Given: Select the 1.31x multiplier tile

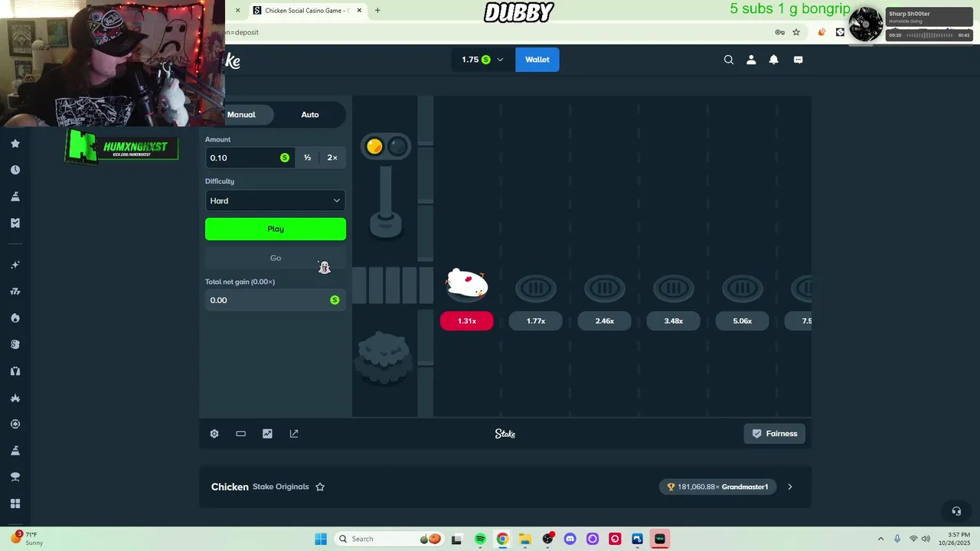Looking at the screenshot, I should 467,321.
